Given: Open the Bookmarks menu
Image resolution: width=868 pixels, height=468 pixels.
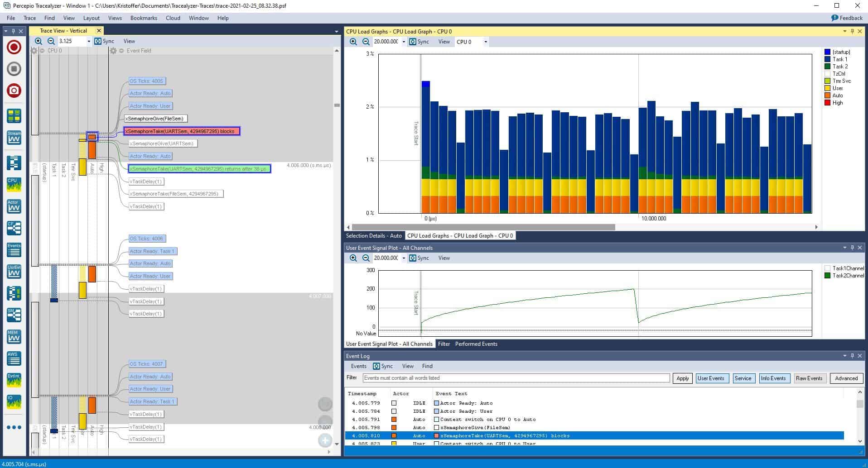Looking at the screenshot, I should [143, 18].
